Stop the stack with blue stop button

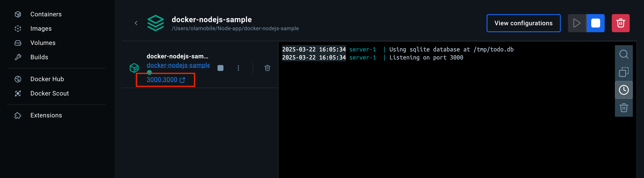click(x=595, y=23)
